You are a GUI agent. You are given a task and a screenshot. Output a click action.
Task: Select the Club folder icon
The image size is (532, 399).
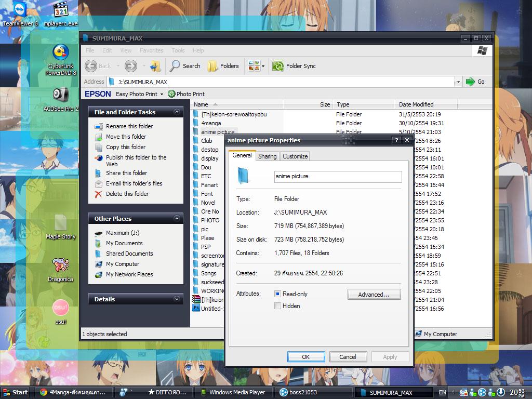tap(196, 140)
